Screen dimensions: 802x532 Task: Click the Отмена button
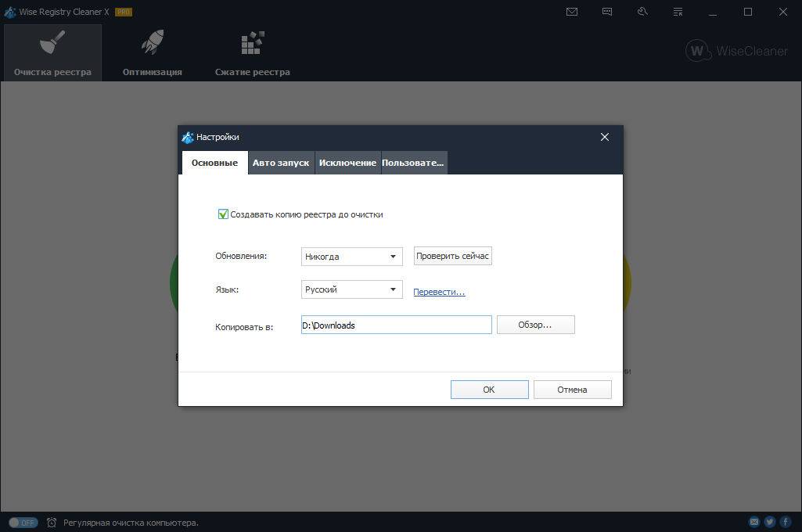[x=572, y=390]
